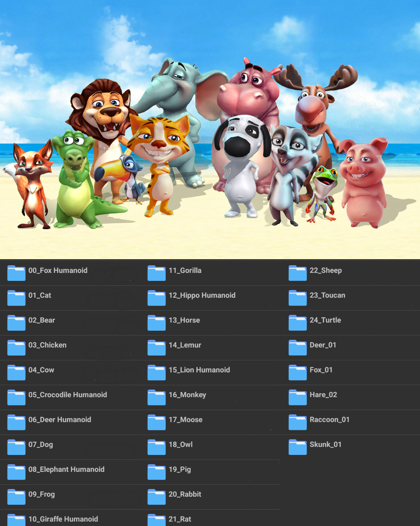The width and height of the screenshot is (420, 526).
Task: Click the folder icon beside Hare_02
Action: (298, 397)
